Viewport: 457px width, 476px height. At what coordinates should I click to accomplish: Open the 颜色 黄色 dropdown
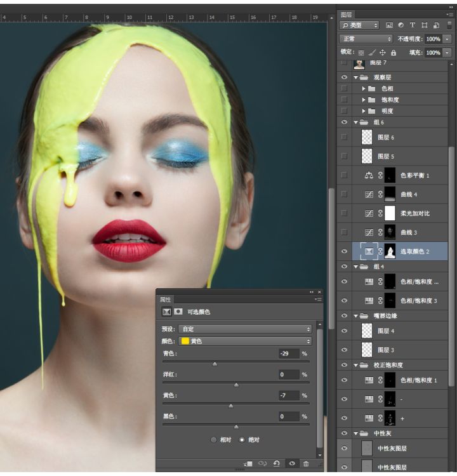(245, 341)
